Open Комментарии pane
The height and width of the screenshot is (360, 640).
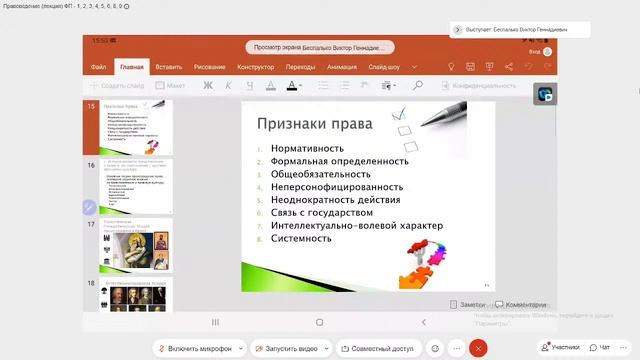pyautogui.click(x=520, y=304)
